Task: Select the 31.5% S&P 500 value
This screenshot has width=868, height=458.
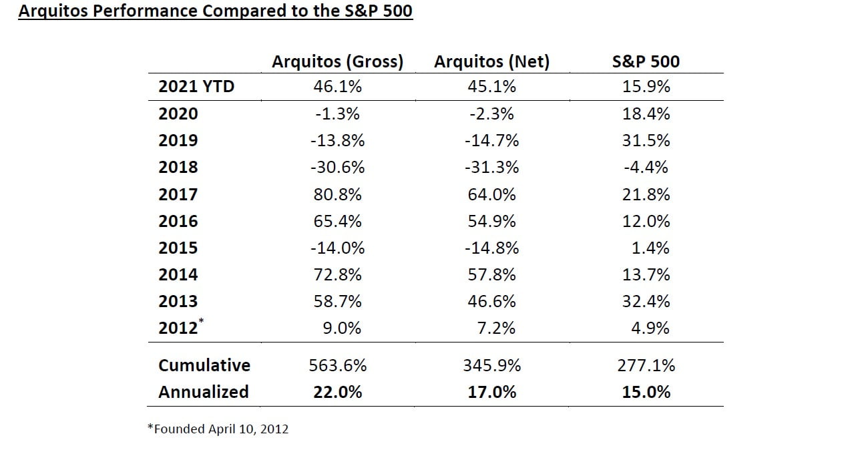Action: pyautogui.click(x=646, y=141)
